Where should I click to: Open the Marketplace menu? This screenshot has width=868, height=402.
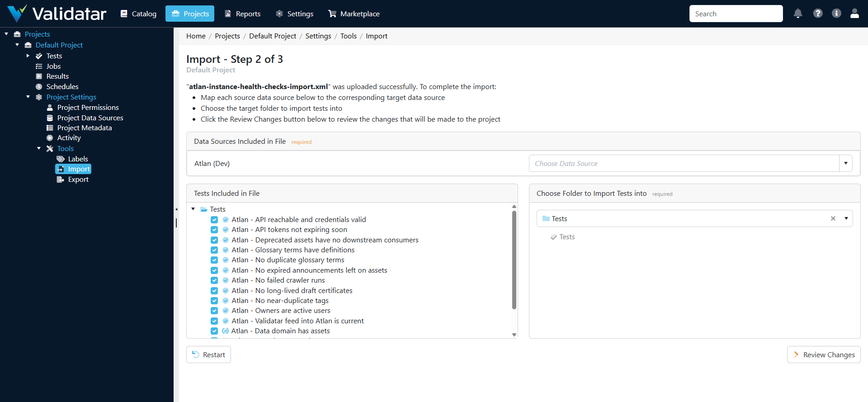(354, 14)
